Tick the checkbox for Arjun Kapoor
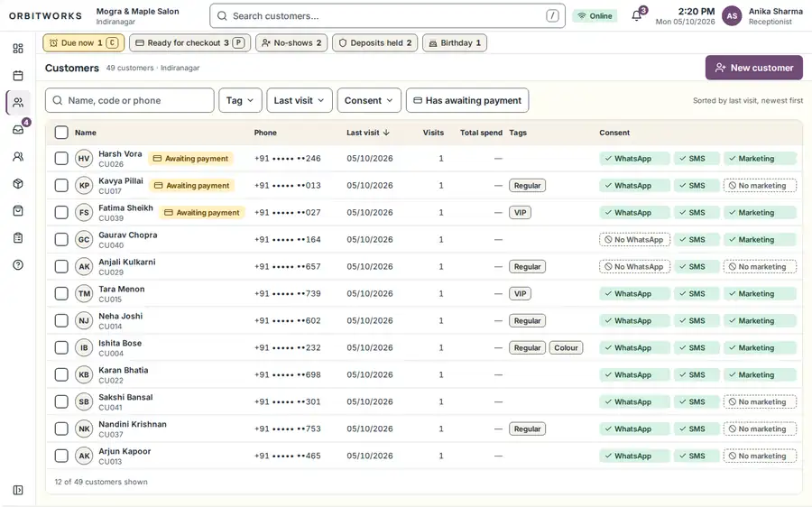 click(x=61, y=456)
